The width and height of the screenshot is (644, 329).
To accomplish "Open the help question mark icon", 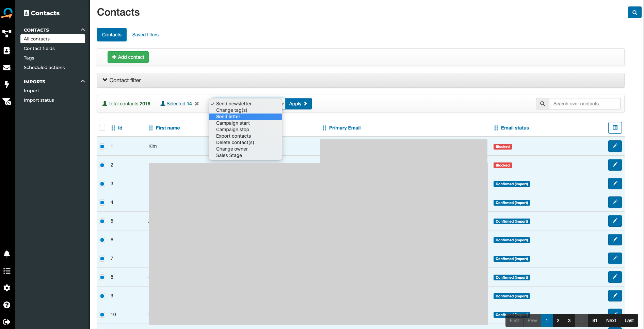I will 7,305.
